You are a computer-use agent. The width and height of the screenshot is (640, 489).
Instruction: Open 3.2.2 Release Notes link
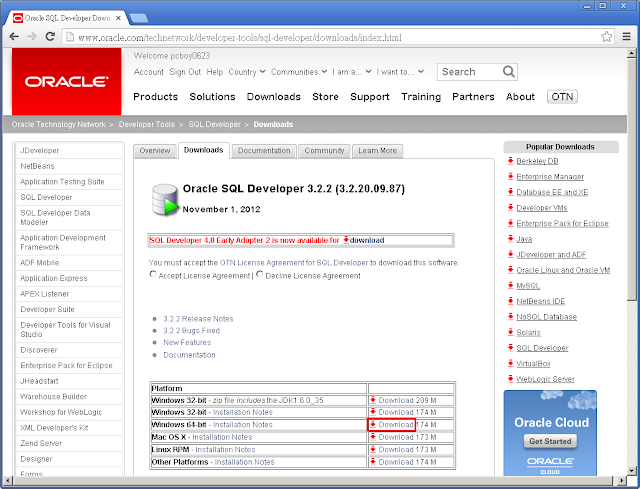(x=198, y=319)
